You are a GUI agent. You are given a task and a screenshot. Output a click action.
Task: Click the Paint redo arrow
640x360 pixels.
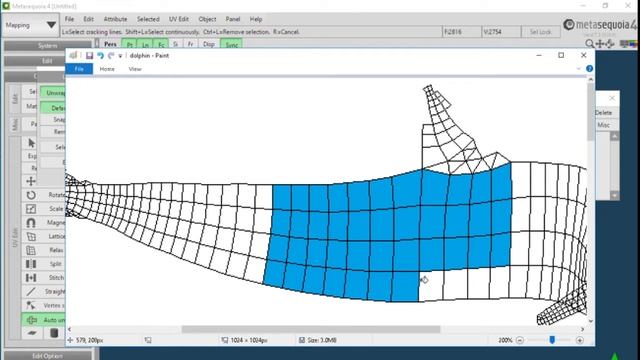click(x=111, y=56)
